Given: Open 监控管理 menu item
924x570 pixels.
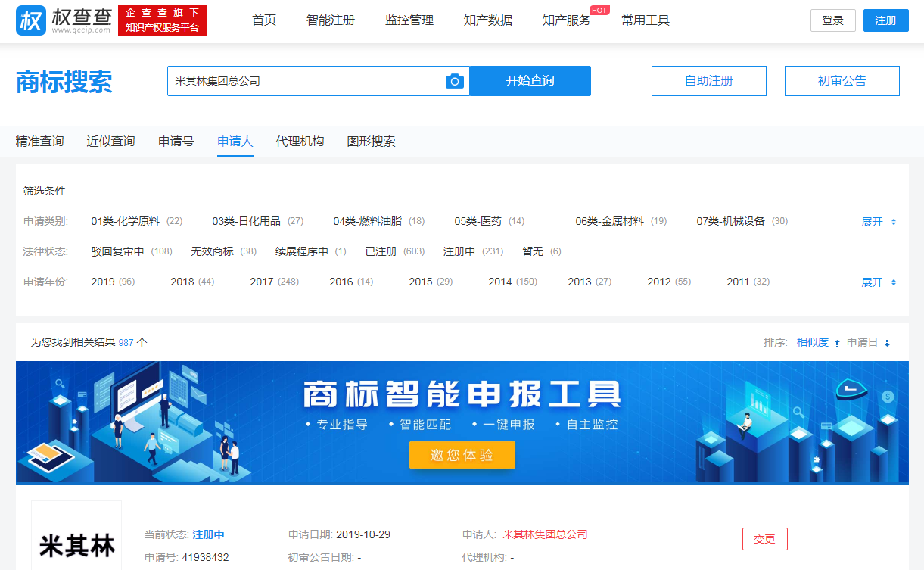Looking at the screenshot, I should pos(409,20).
